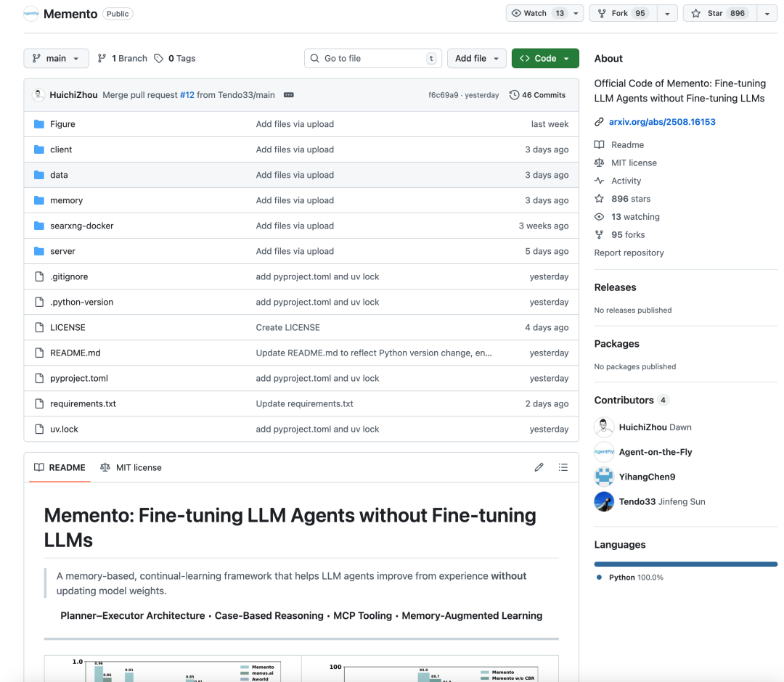The width and height of the screenshot is (784, 682).
Task: Open the LICENSE file
Action: point(68,328)
